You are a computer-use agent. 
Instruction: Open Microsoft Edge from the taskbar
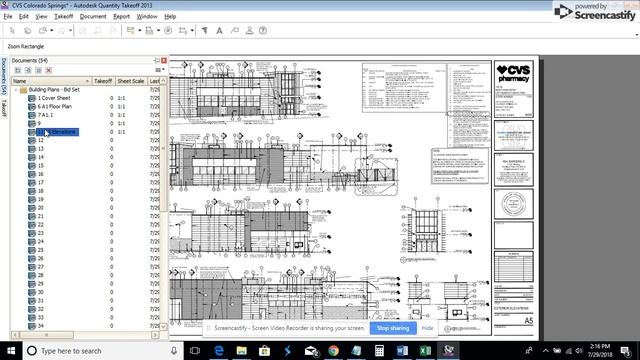tap(219, 351)
